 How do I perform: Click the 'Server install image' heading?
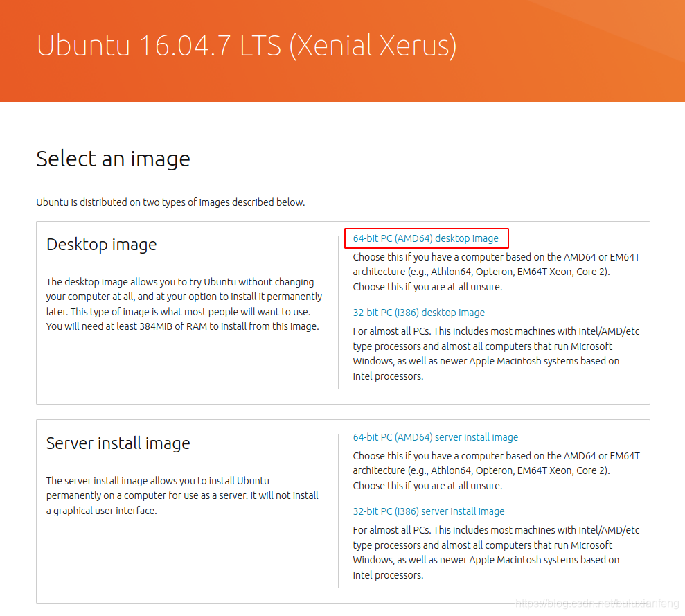pos(118,443)
